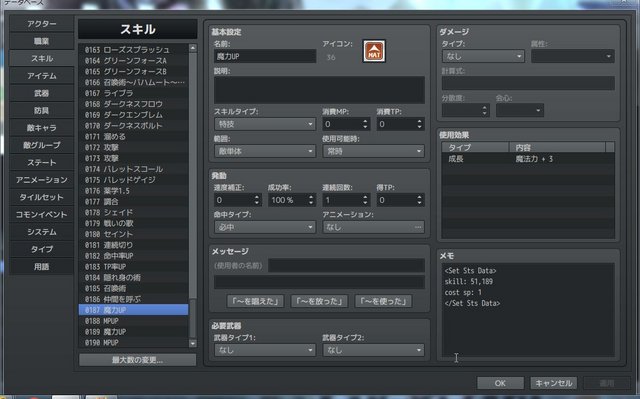Viewport: 640px width, 399px height.
Task: Click the 「～を使った」 message button
Action: (383, 301)
